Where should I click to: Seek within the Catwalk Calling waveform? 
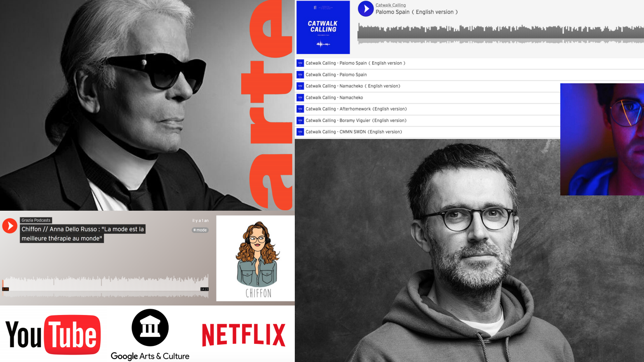[x=501, y=34]
